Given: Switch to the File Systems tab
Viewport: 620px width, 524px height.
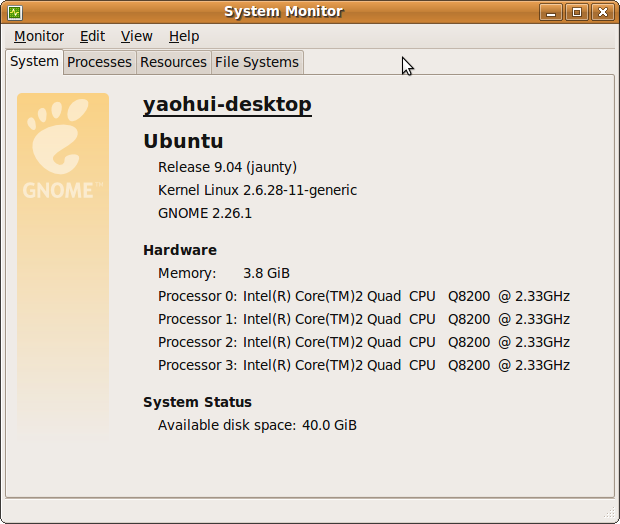Looking at the screenshot, I should tap(257, 62).
